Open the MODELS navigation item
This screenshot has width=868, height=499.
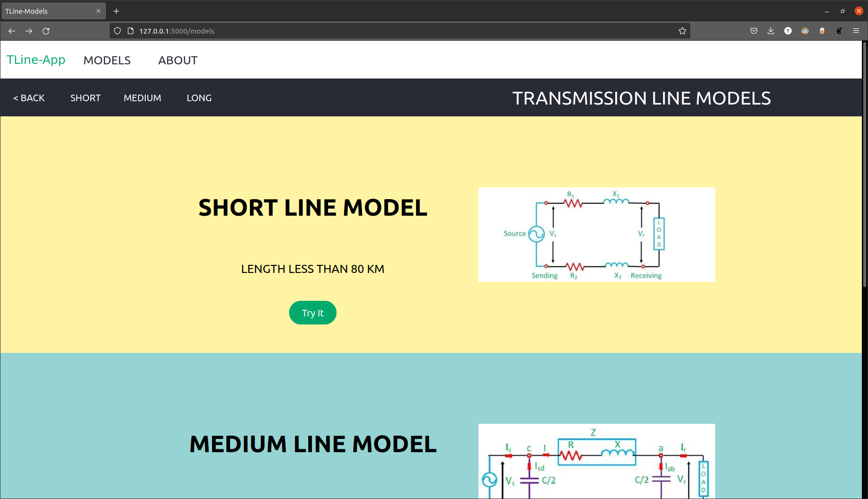tap(107, 61)
